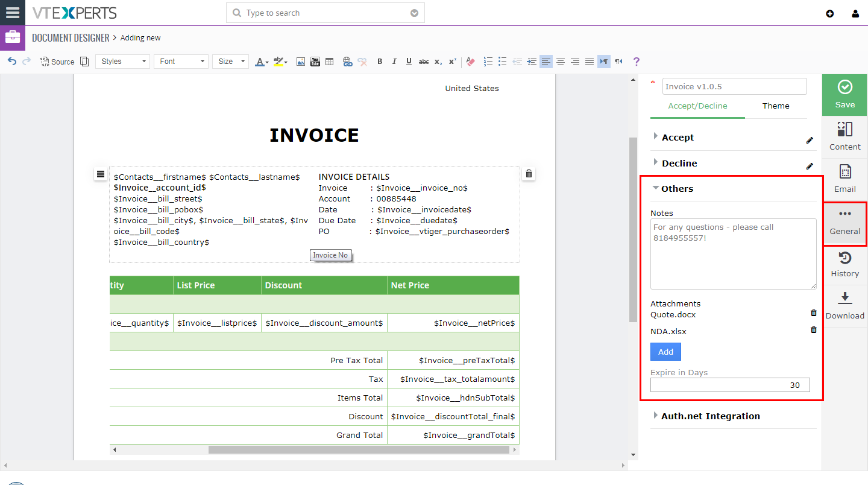
Task: Open the Styles dropdown
Action: [x=122, y=62]
